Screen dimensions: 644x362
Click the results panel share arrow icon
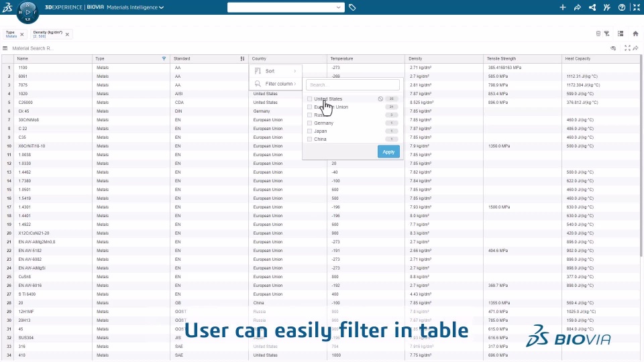pyautogui.click(x=635, y=48)
